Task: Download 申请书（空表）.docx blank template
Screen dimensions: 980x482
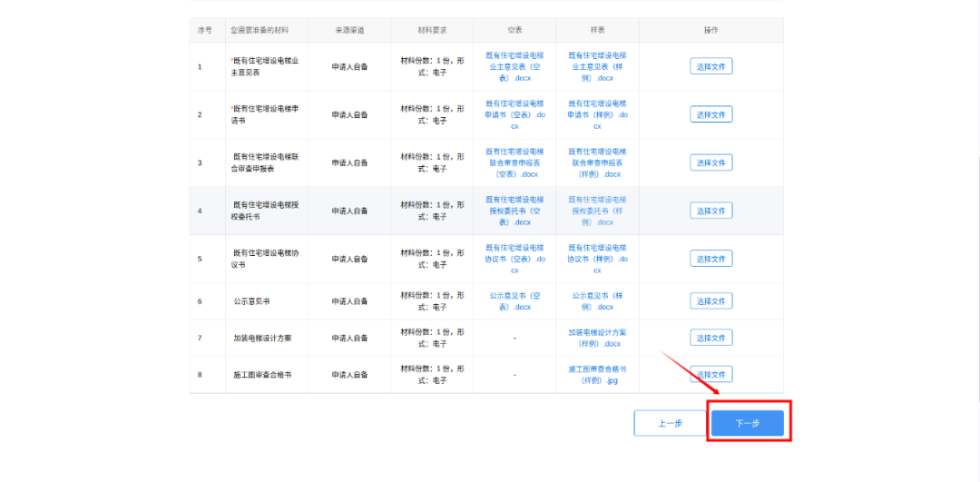Action: [514, 114]
